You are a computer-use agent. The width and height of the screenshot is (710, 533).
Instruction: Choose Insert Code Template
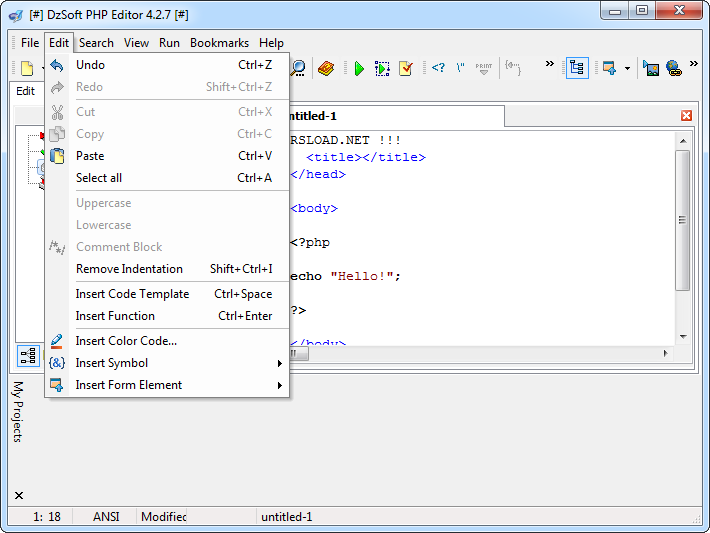(x=167, y=294)
